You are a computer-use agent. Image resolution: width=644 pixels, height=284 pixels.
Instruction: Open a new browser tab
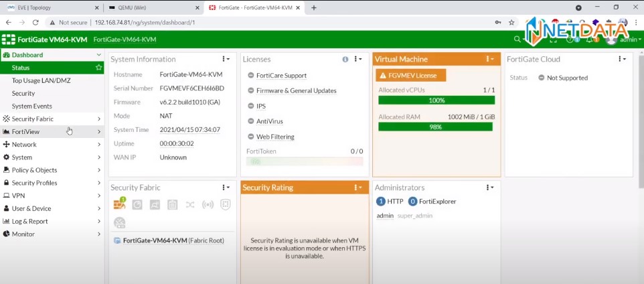point(314,7)
